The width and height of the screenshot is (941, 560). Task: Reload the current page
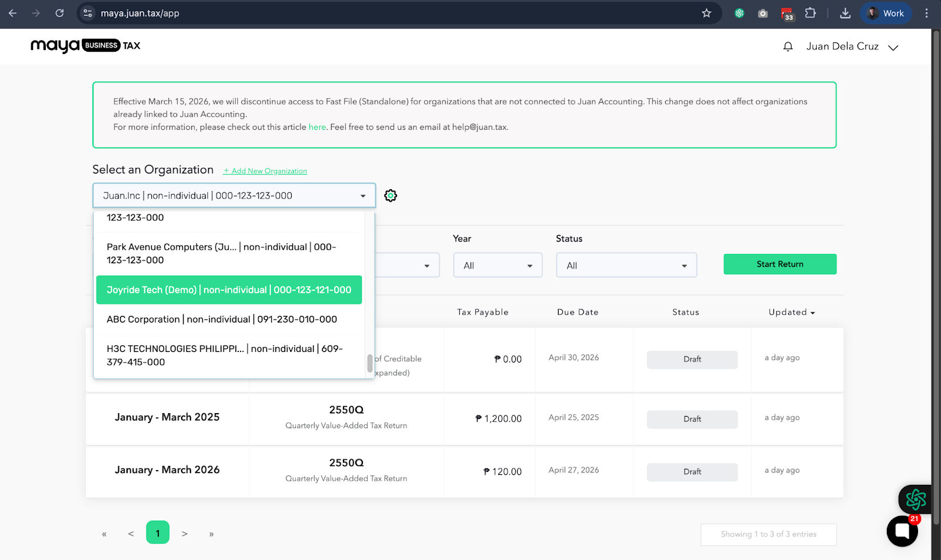[59, 13]
